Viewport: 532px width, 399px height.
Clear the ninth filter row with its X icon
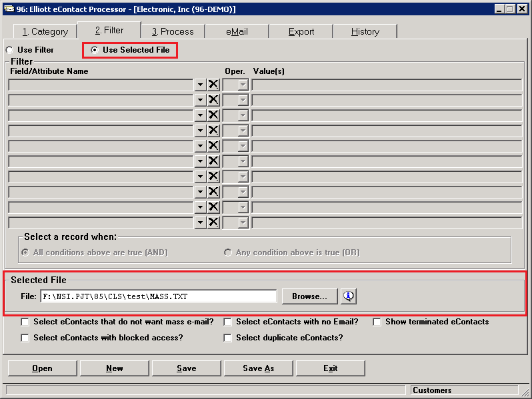213,206
